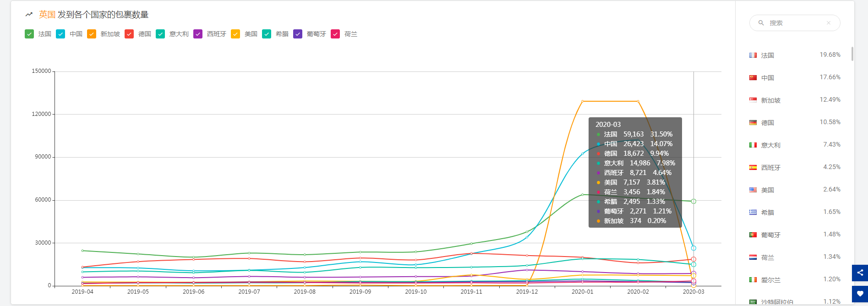Click the Spain flag icon in list
The height and width of the screenshot is (306, 868).
click(x=753, y=168)
